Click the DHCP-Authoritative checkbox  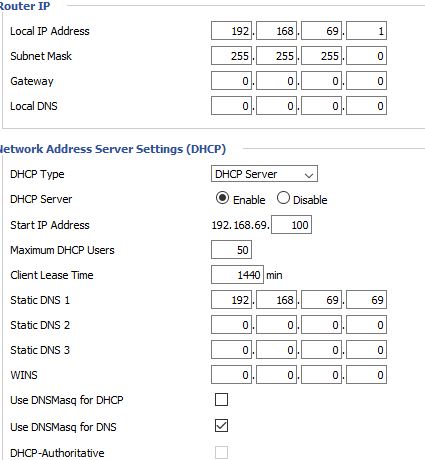click(x=222, y=452)
